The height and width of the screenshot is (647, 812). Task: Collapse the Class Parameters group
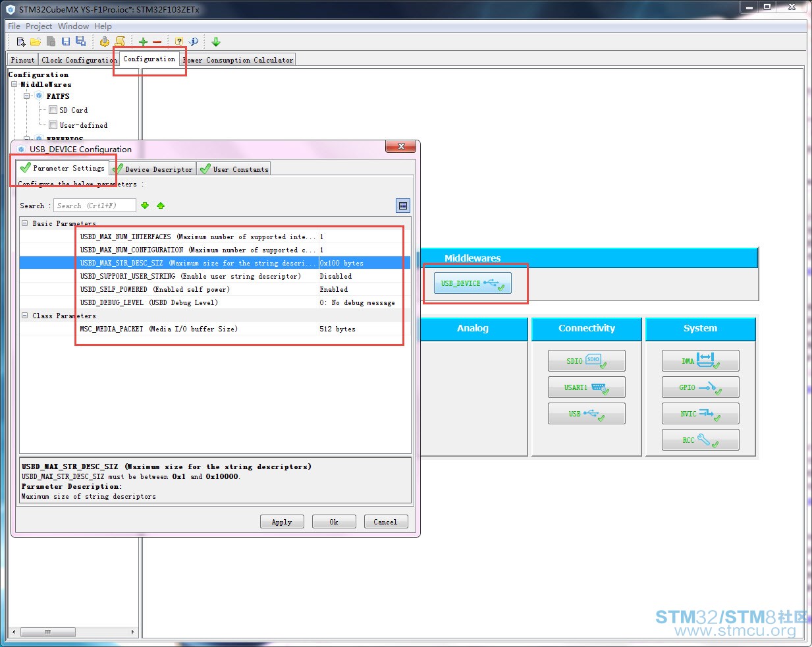pos(25,315)
